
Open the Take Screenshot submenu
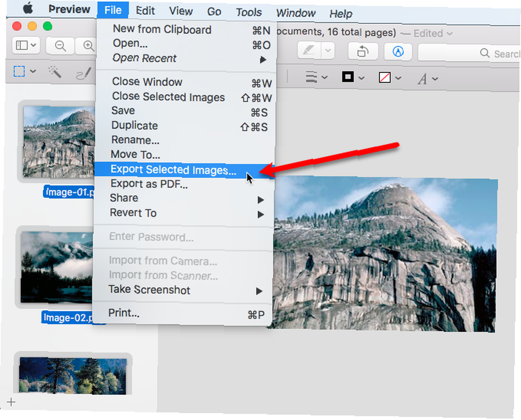tap(183, 290)
